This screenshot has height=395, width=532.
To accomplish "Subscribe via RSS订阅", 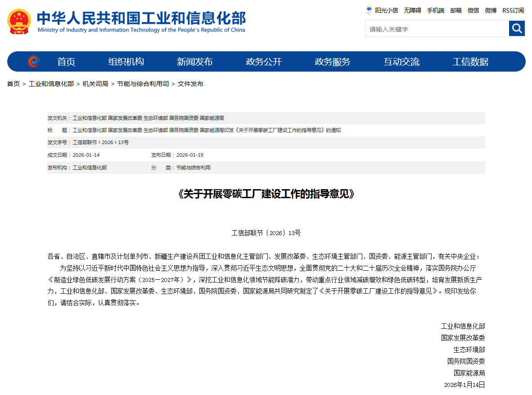I will pos(513,10).
